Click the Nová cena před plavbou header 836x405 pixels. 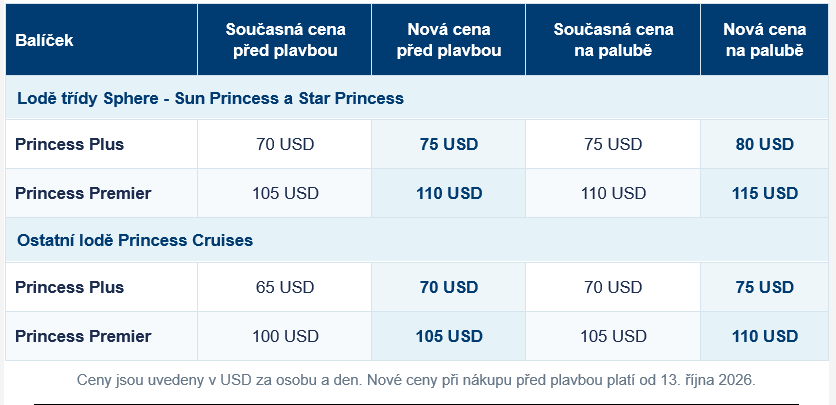(x=449, y=40)
